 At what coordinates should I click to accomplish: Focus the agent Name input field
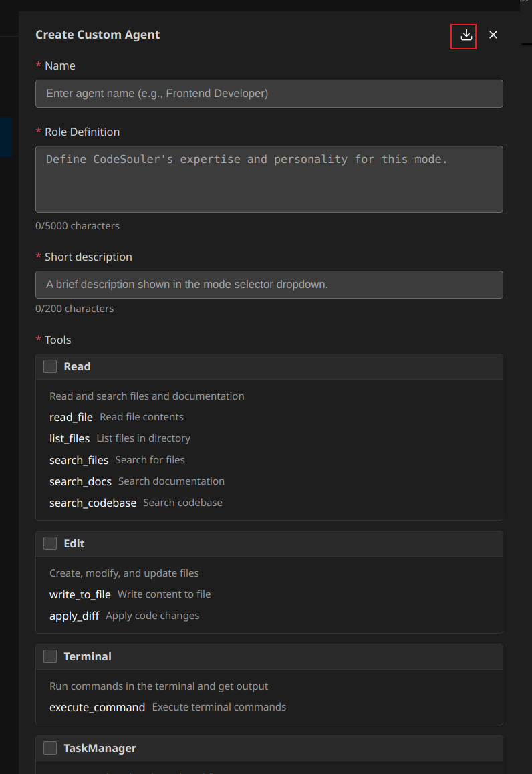click(269, 94)
